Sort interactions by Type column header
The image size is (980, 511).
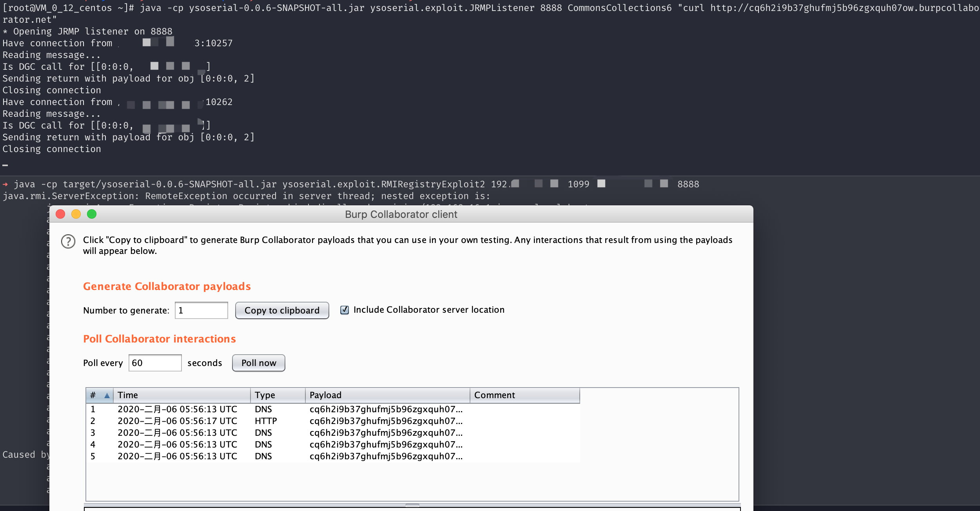[278, 395]
